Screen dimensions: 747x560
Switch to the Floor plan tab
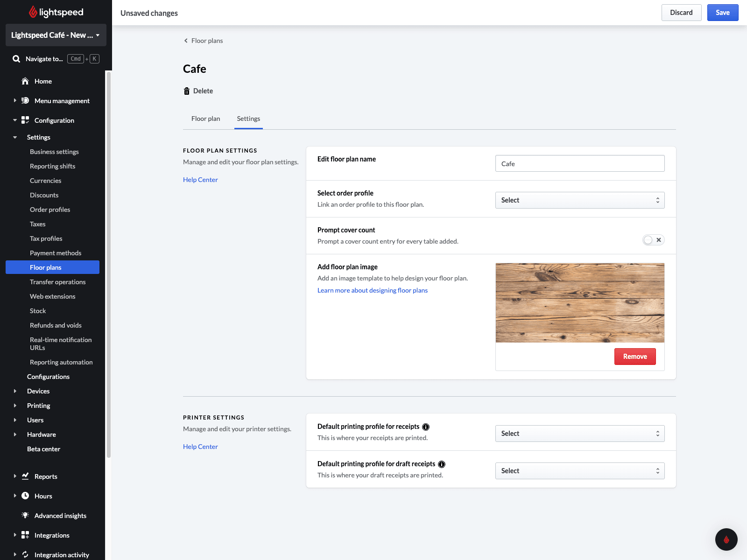tap(205, 119)
